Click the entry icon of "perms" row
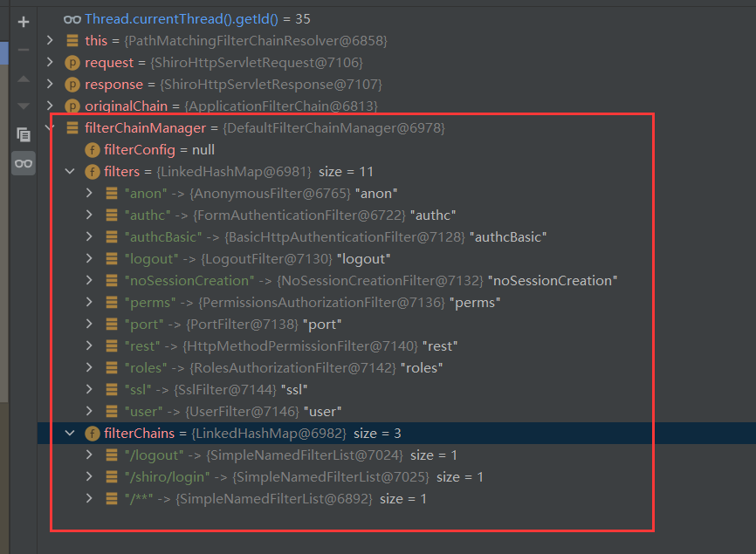 [112, 303]
